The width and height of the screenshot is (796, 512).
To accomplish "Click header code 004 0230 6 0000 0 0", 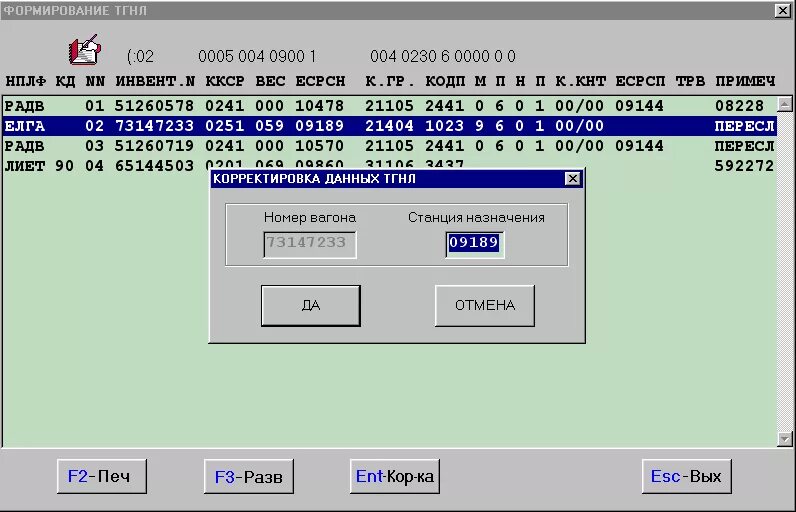I will click(x=443, y=56).
